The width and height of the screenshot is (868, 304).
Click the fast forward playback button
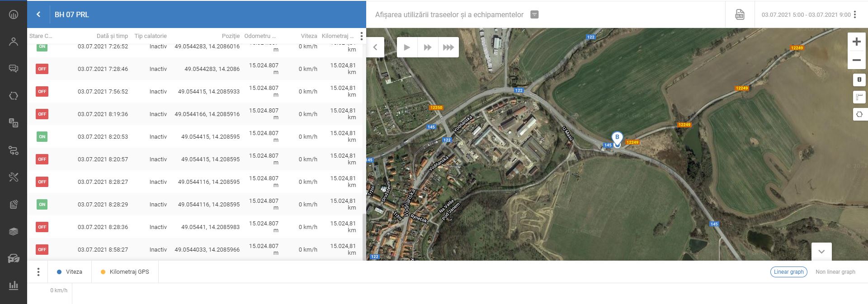(427, 47)
